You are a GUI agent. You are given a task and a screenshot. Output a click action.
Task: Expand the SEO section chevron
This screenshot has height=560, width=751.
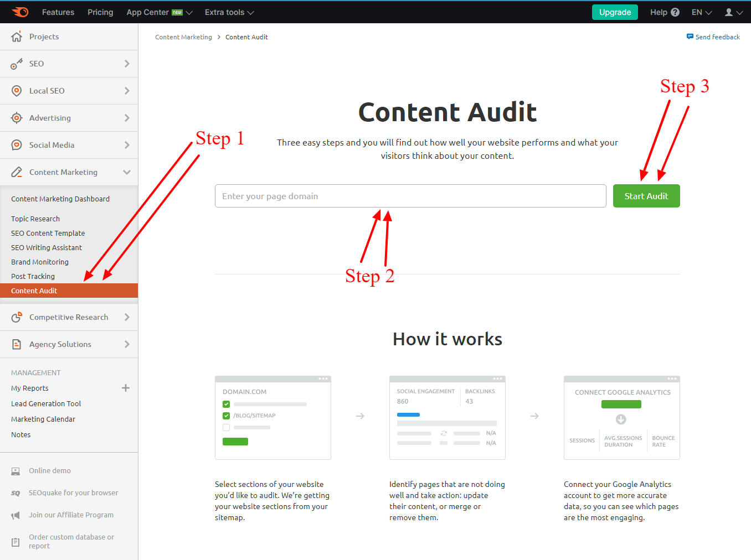coord(127,64)
